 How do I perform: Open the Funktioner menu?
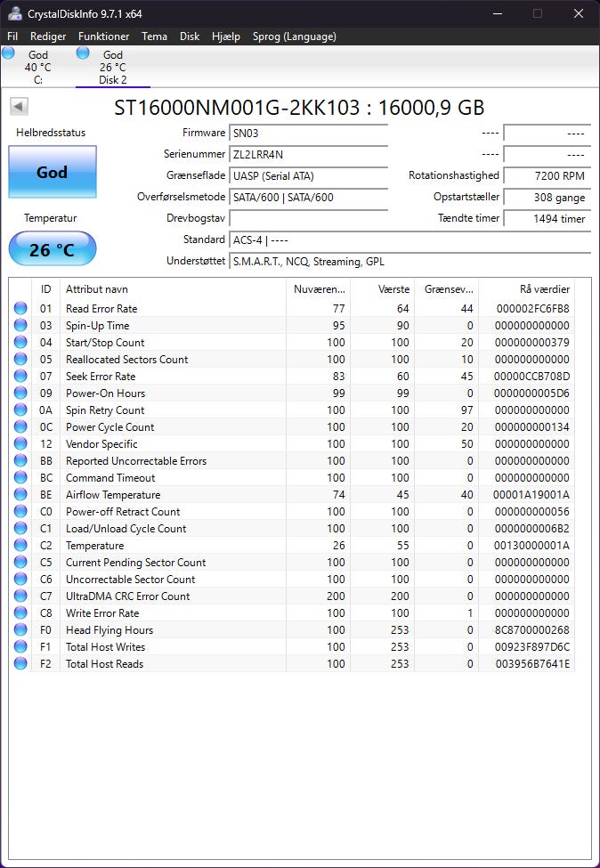coord(103,37)
